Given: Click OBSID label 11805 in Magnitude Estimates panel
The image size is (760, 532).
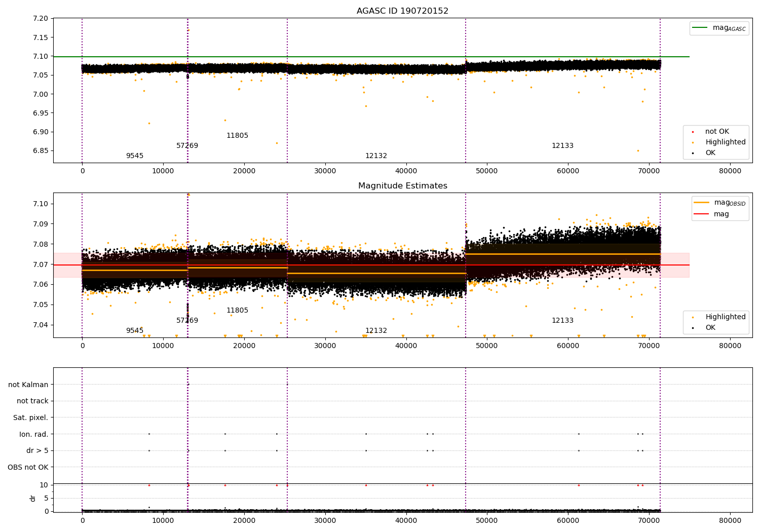Looking at the screenshot, I should pos(237,311).
